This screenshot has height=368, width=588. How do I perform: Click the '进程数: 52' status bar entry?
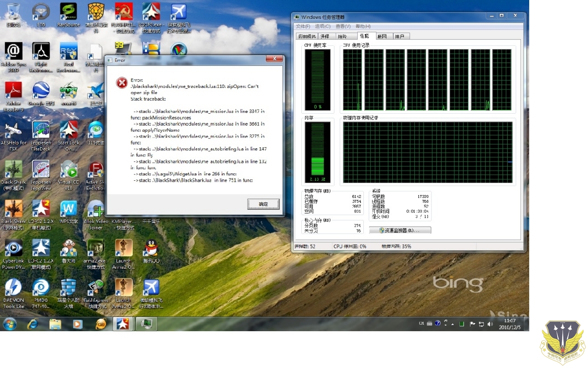305,247
